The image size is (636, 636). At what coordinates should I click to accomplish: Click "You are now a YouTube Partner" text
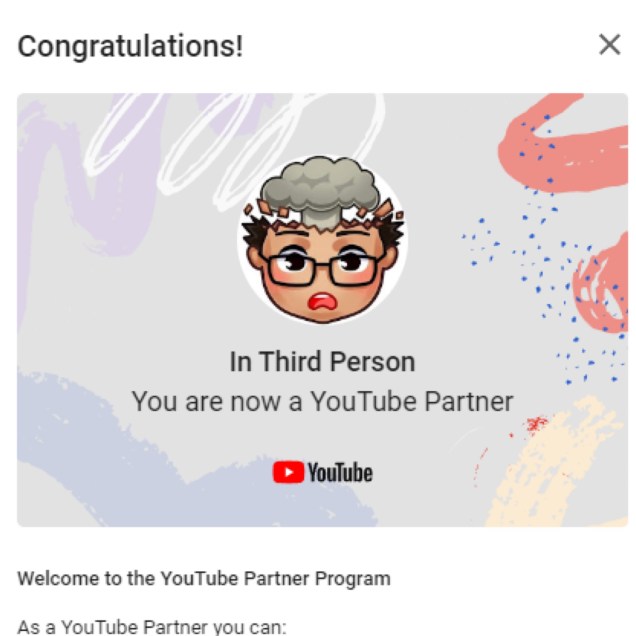click(x=322, y=402)
